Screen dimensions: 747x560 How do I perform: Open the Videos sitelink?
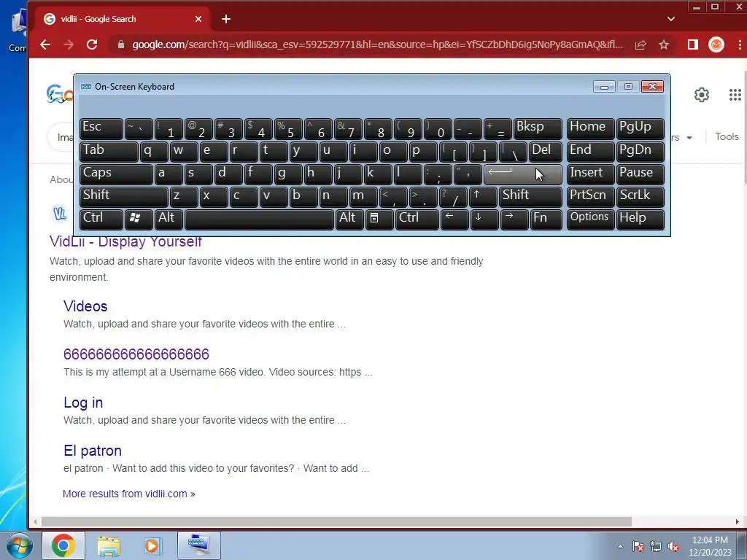pos(85,306)
